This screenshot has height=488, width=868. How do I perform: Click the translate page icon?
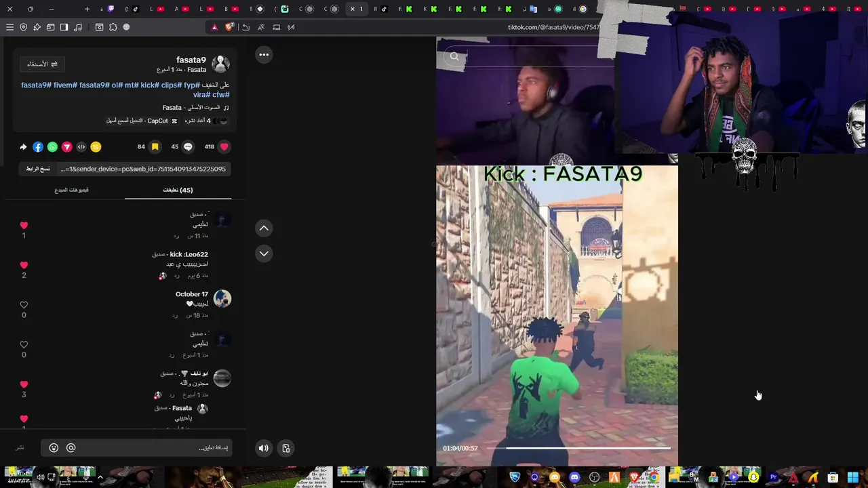[261, 27]
